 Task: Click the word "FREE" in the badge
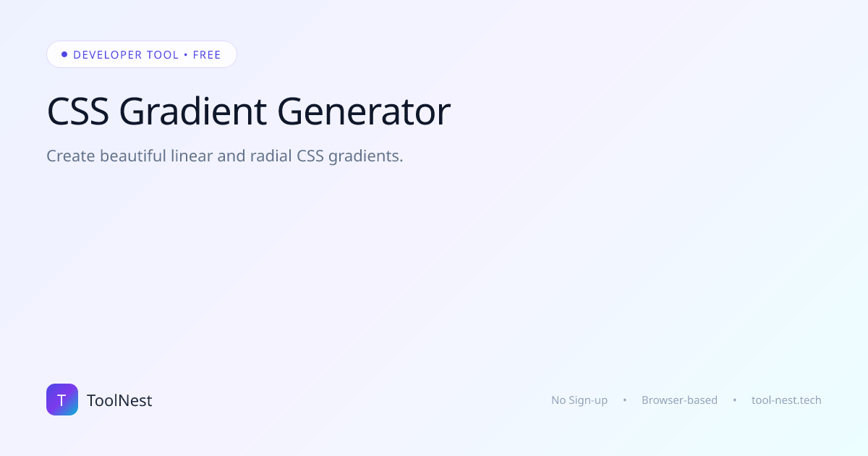click(x=207, y=55)
